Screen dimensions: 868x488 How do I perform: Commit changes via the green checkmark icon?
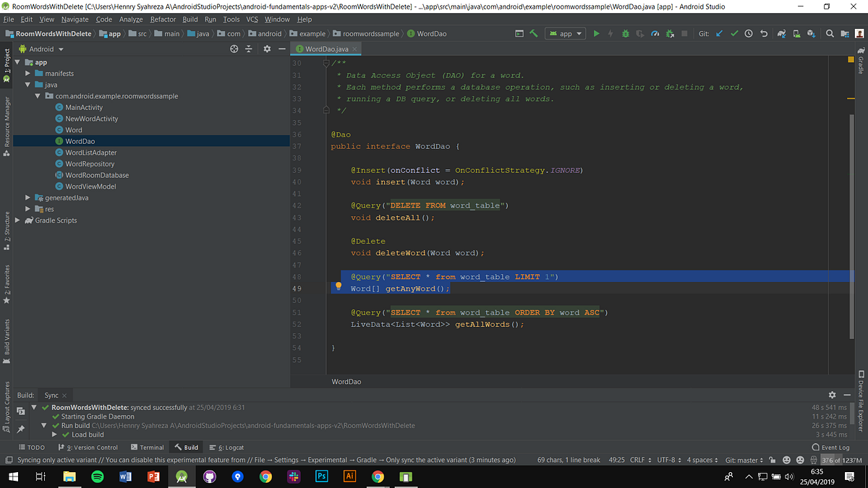pyautogui.click(x=733, y=33)
